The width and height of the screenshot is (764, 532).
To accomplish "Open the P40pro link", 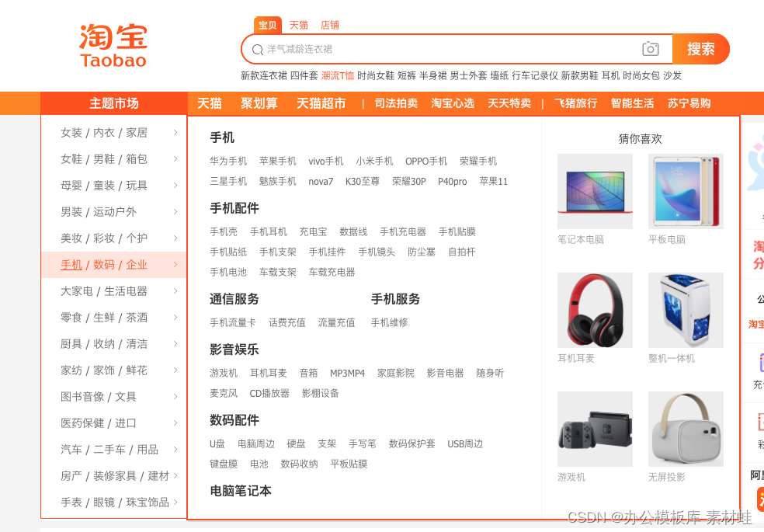I will pyautogui.click(x=452, y=182).
